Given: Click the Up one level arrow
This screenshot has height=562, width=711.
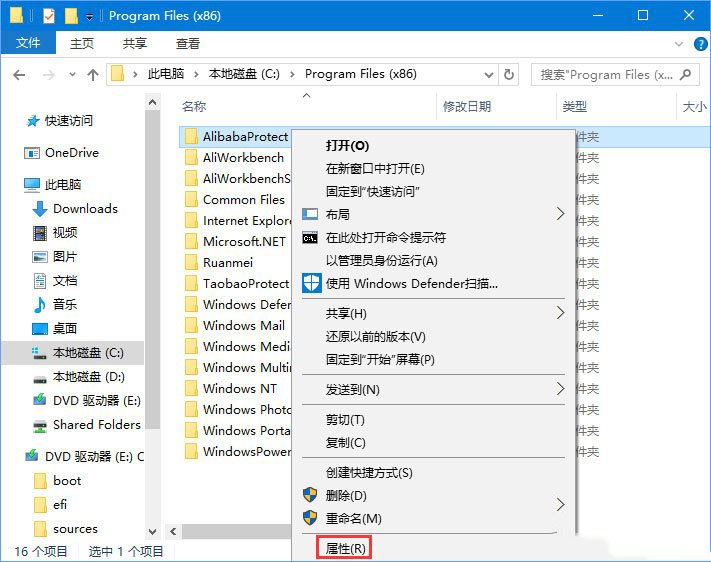Looking at the screenshot, I should (x=93, y=74).
